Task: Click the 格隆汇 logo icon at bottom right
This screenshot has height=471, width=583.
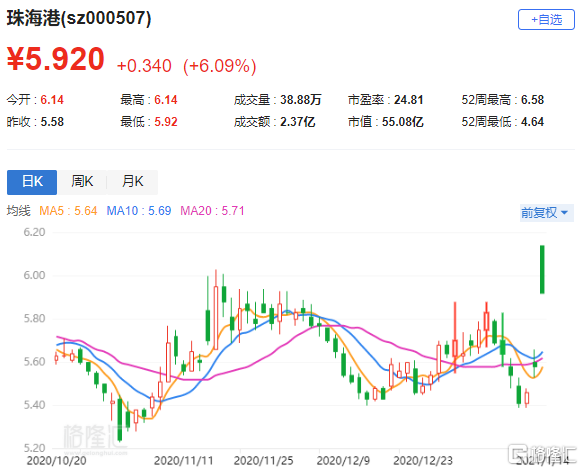Action: click(x=519, y=454)
